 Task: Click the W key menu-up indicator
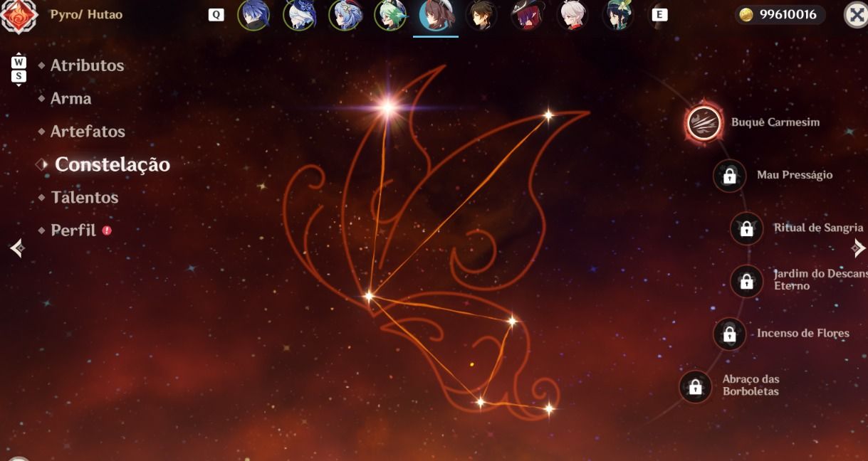coord(19,62)
